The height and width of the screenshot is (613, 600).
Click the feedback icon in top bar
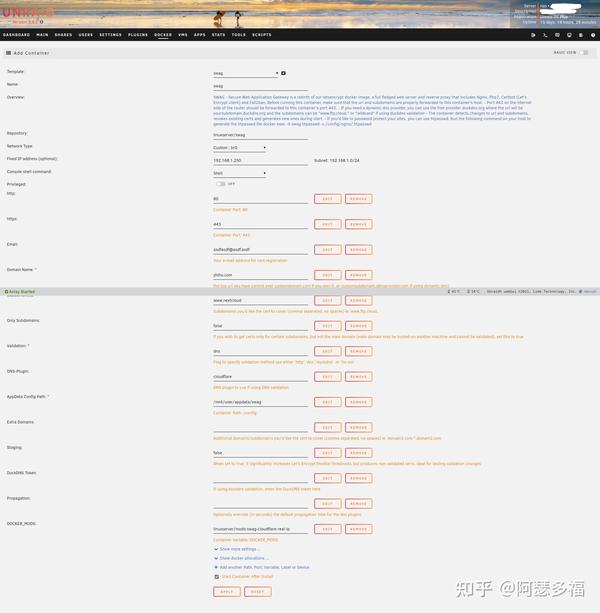[x=557, y=35]
